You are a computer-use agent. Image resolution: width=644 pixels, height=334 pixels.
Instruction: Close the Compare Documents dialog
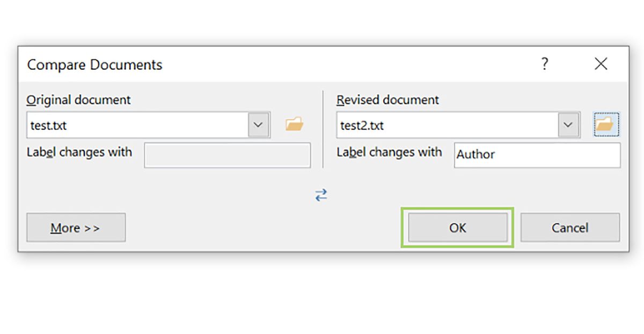pyautogui.click(x=601, y=64)
